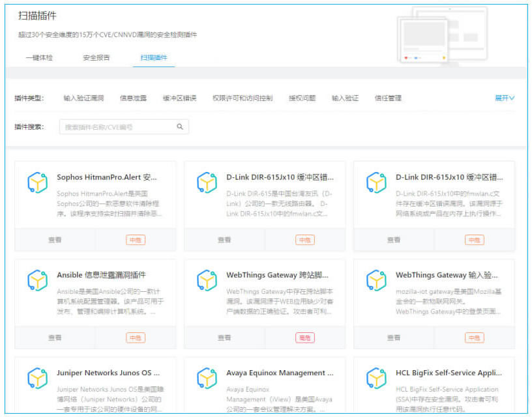The image size is (532, 417).
Task: Filter by 授权问题 plugin type
Action: [302, 98]
